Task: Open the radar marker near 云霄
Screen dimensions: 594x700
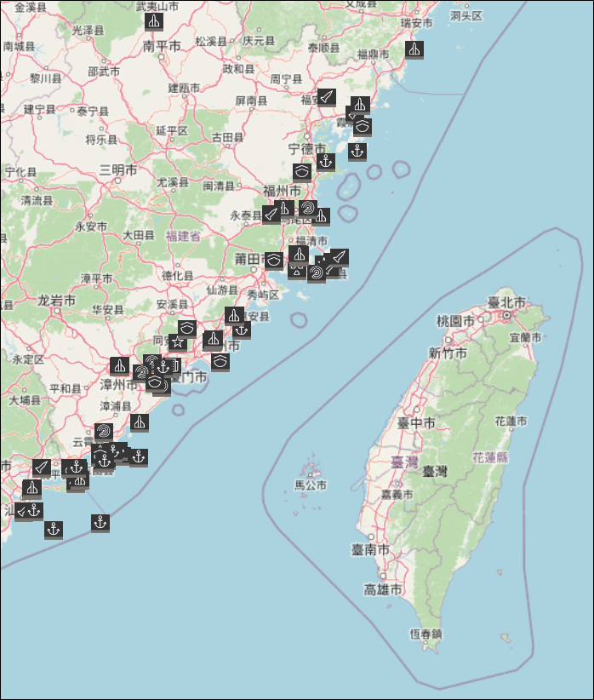Action: click(x=104, y=432)
